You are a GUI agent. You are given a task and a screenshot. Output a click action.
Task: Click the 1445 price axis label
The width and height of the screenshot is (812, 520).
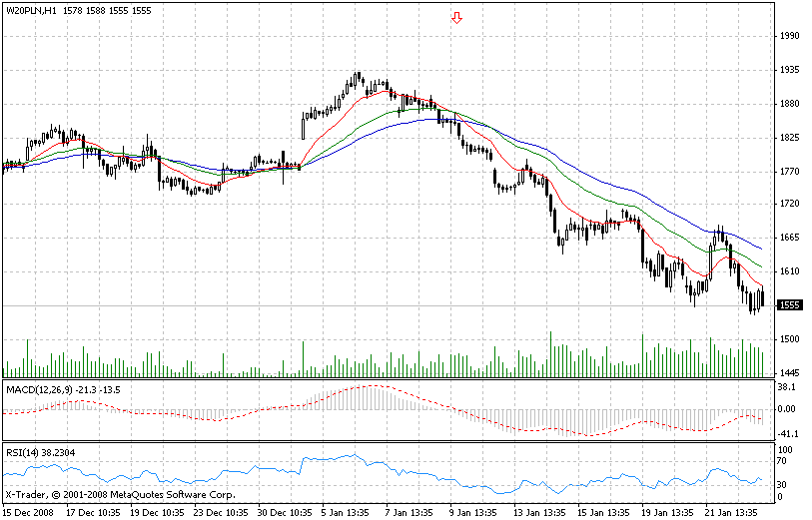click(x=790, y=372)
